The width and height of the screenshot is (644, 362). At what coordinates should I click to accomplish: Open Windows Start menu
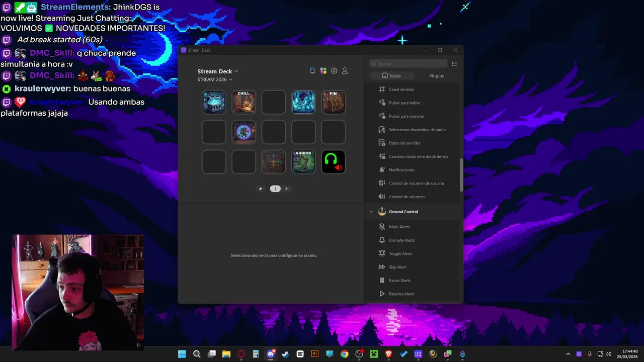click(182, 354)
